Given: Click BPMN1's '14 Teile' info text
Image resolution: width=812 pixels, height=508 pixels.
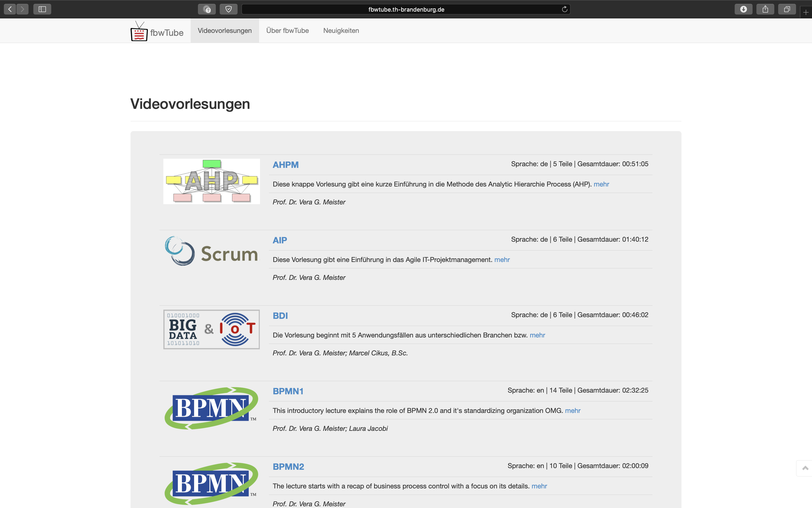Looking at the screenshot, I should tap(561, 390).
